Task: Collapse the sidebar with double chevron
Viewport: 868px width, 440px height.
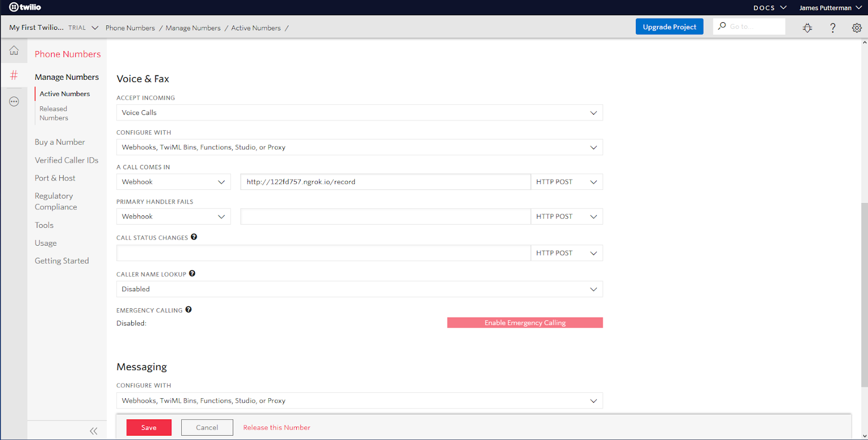Action: click(x=93, y=431)
